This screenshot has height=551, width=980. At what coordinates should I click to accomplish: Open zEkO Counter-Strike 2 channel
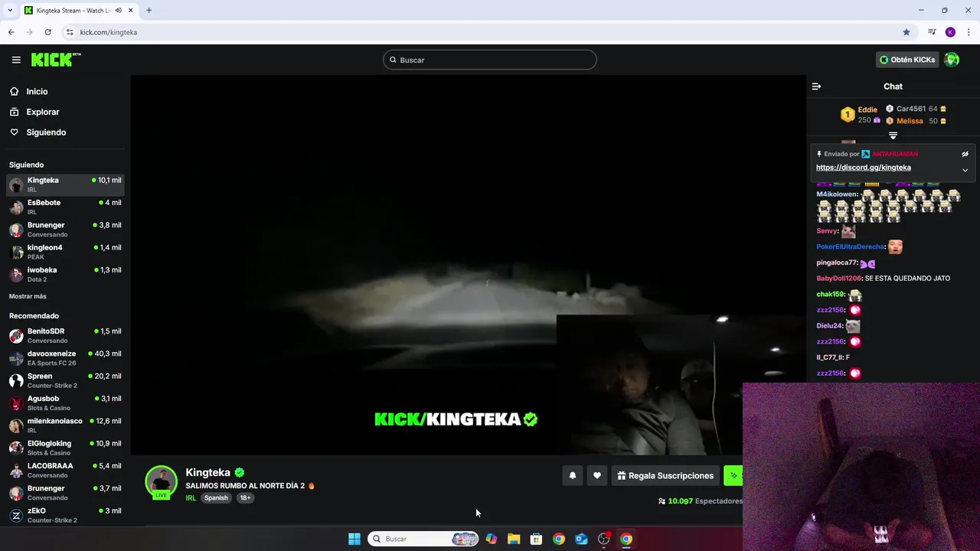(65, 515)
